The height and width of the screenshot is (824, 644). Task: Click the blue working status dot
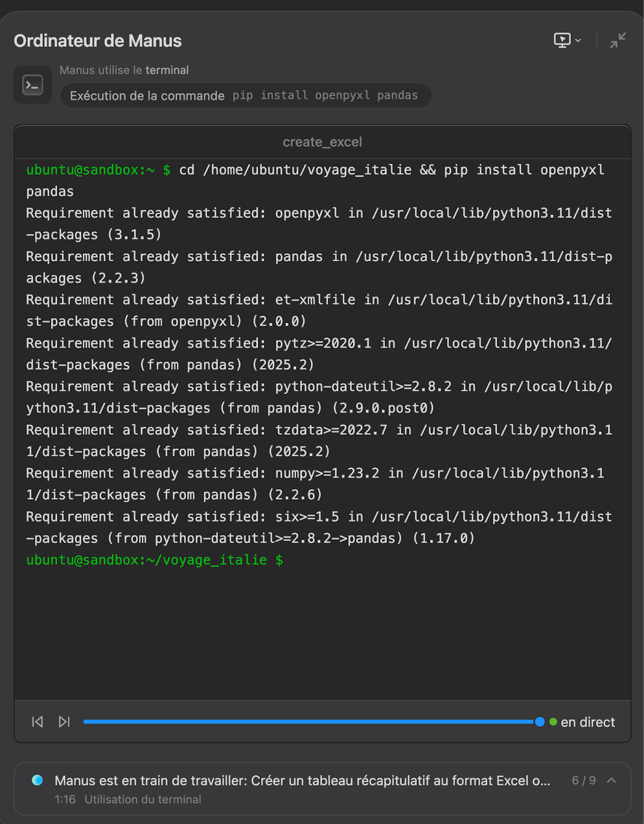click(37, 780)
